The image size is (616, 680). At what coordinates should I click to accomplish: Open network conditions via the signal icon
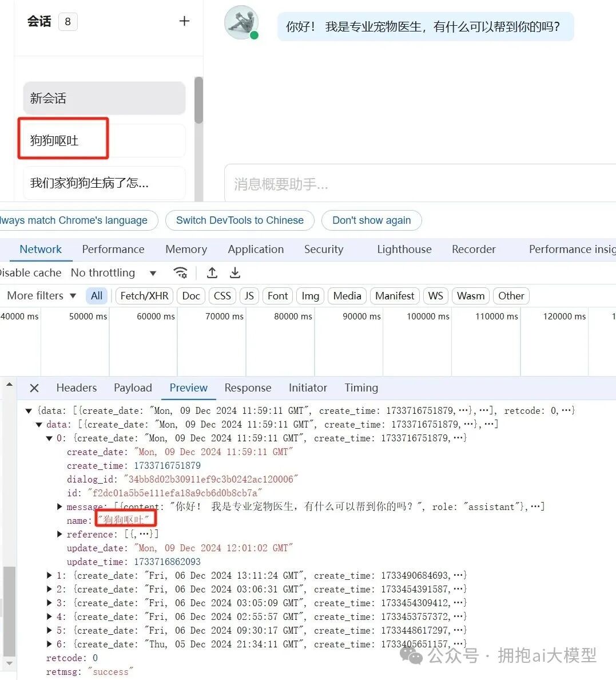pyautogui.click(x=181, y=272)
